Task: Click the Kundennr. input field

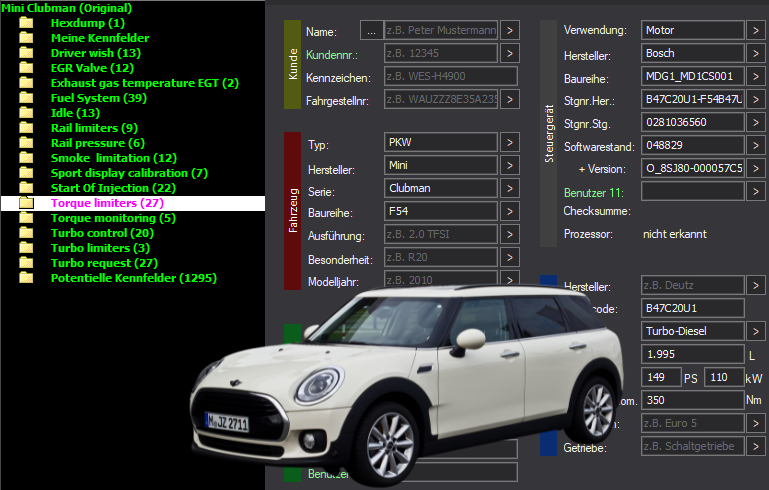Action: coord(441,53)
